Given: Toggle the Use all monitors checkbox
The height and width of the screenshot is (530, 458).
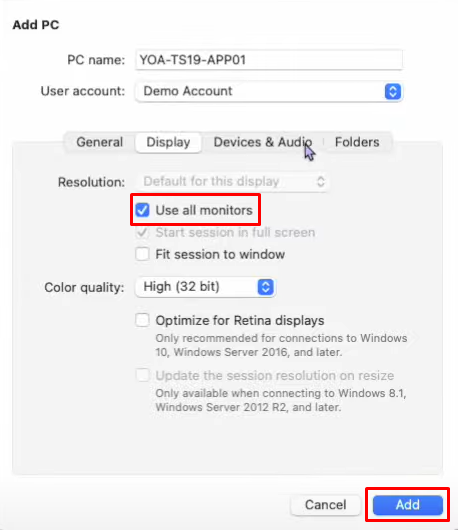Looking at the screenshot, I should pos(142,210).
